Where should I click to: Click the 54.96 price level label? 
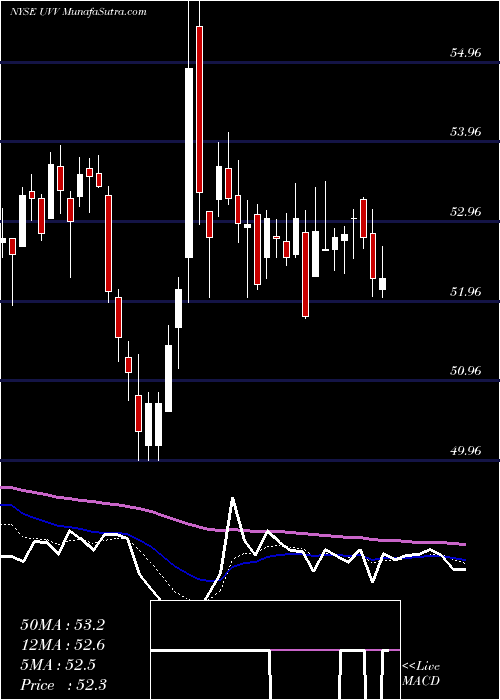[465, 53]
